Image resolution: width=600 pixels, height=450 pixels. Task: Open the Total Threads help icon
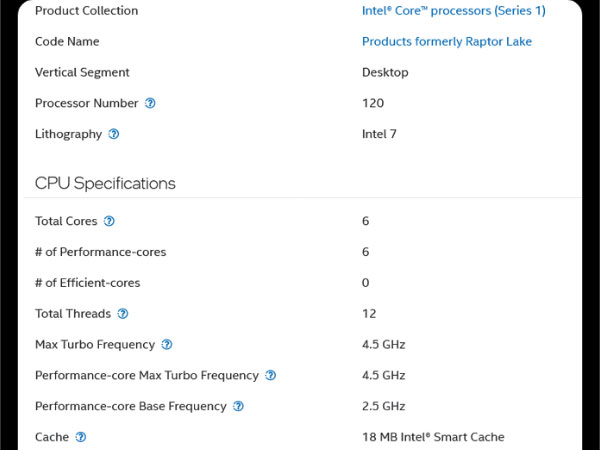[x=122, y=314]
